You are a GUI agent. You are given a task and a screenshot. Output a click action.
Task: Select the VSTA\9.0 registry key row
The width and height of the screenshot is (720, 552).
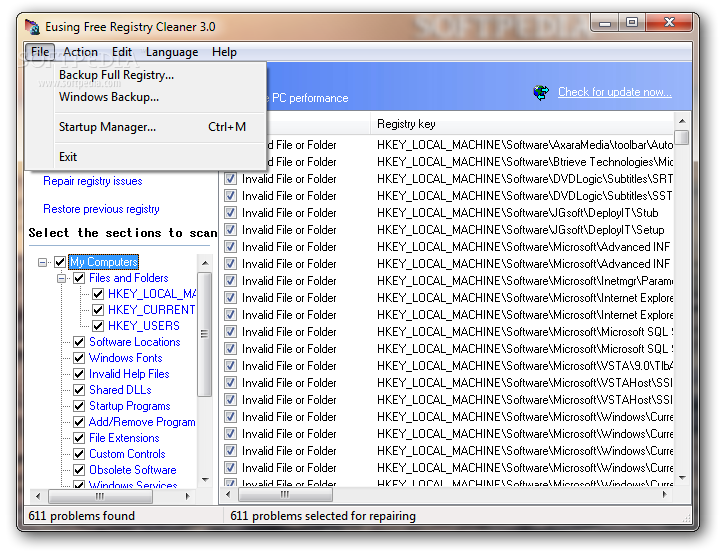click(525, 366)
